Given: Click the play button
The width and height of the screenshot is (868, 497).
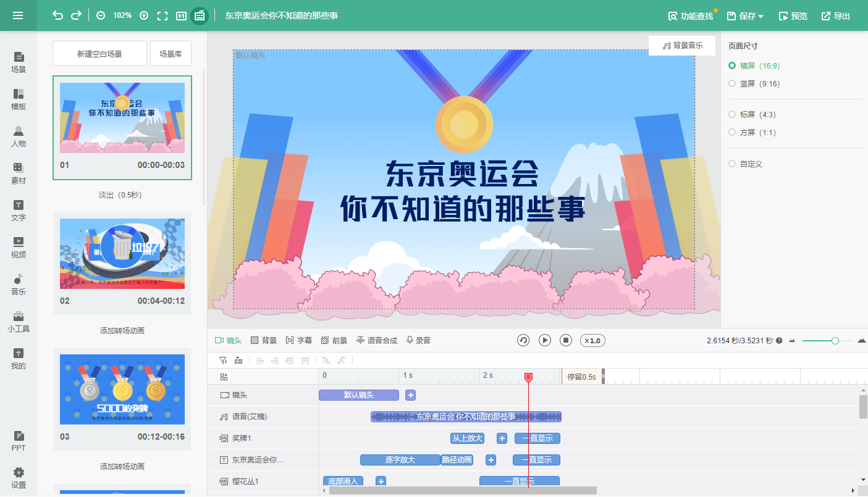Looking at the screenshot, I should [x=544, y=340].
